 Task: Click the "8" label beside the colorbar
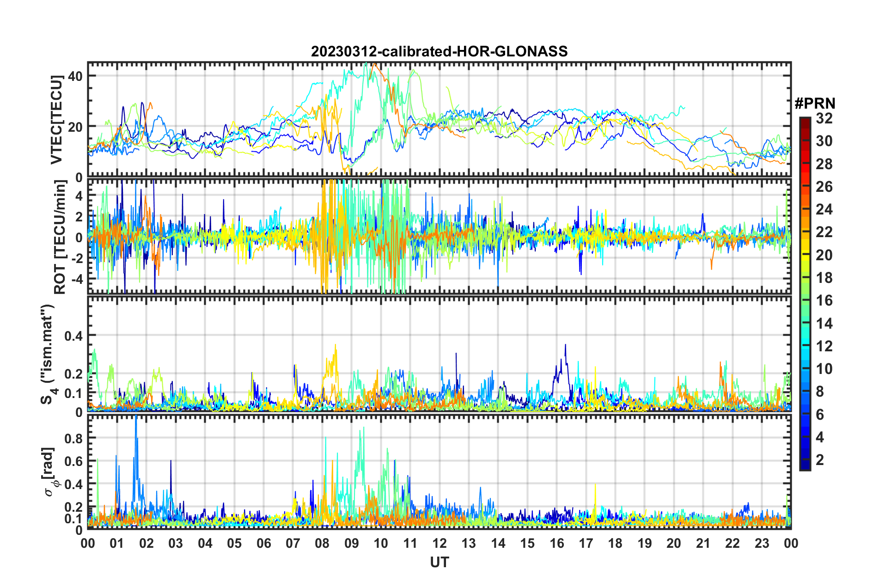pyautogui.click(x=820, y=392)
